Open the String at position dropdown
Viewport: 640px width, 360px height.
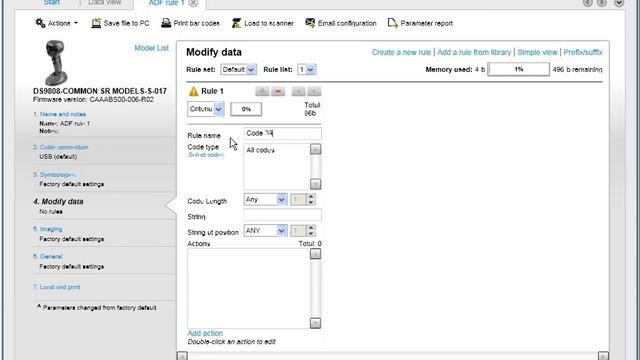[x=265, y=231]
